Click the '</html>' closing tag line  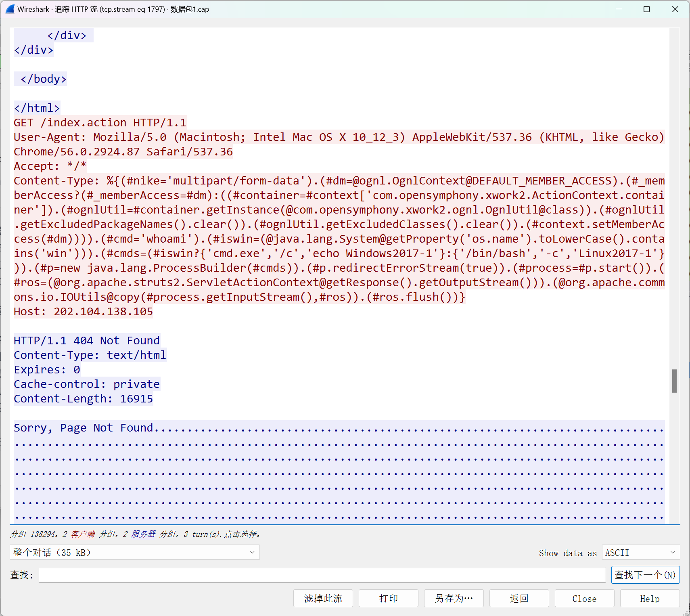coord(37,108)
